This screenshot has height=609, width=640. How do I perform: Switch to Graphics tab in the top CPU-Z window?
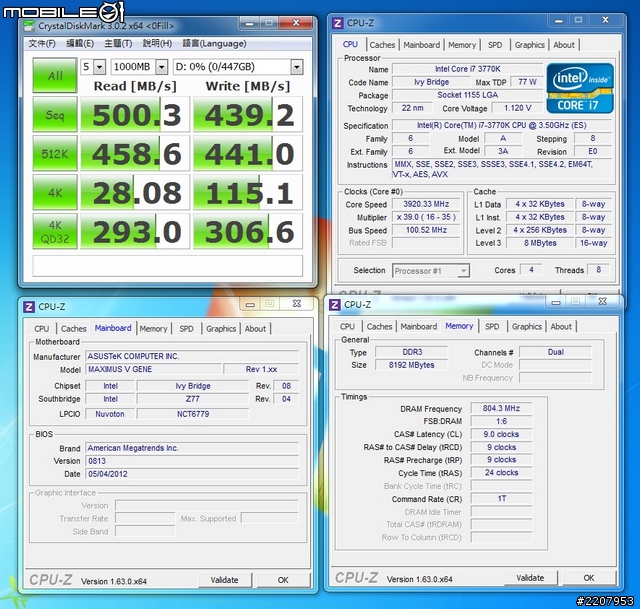click(529, 45)
